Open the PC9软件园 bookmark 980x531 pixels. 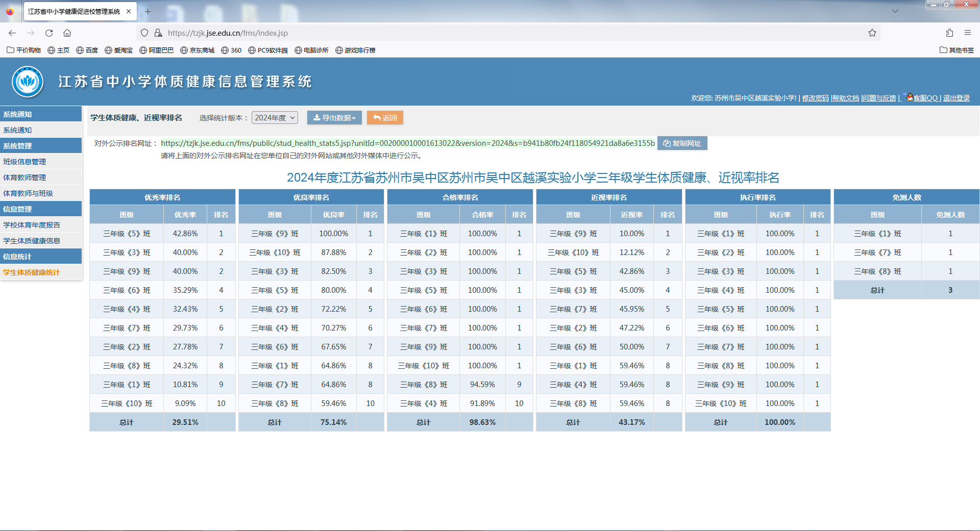click(268, 50)
